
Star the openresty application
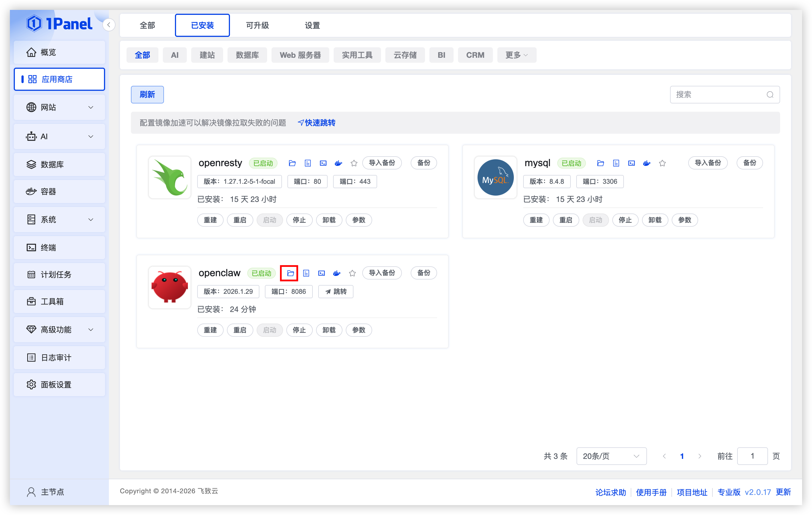(x=354, y=163)
